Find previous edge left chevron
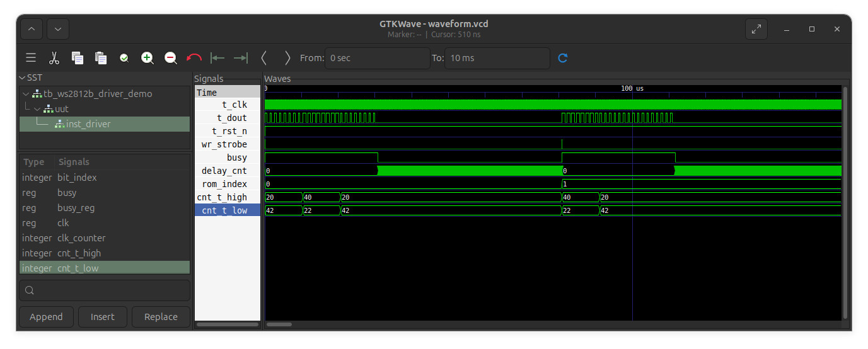Image resolution: width=868 pixels, height=349 pixels. [x=264, y=58]
